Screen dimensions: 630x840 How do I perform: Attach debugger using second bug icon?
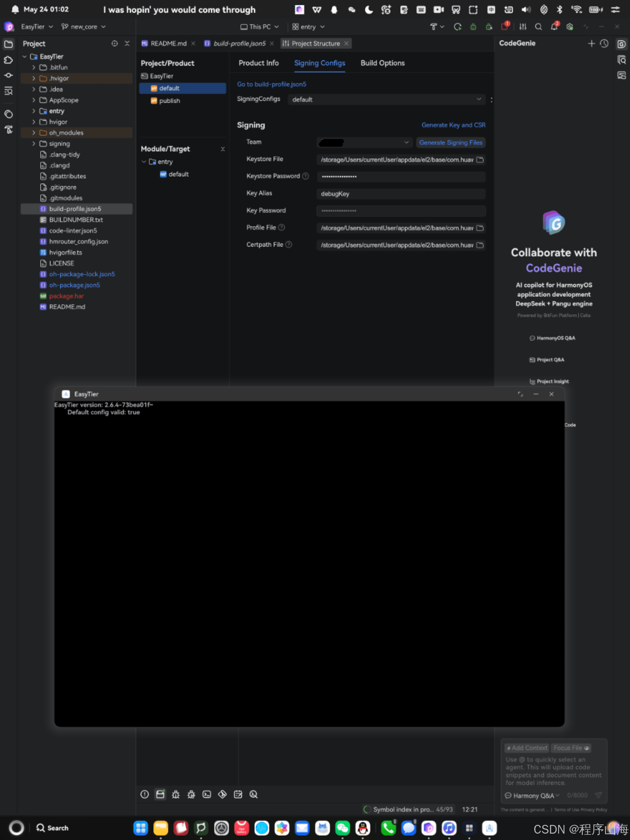coord(489,27)
